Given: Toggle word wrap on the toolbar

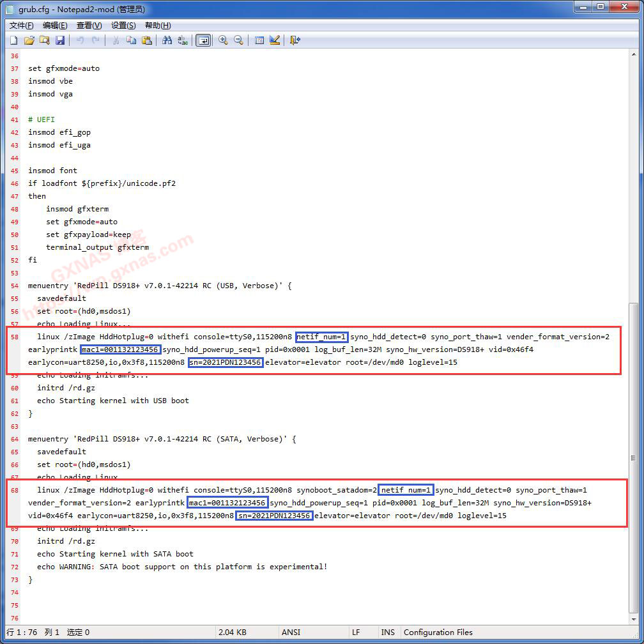Looking at the screenshot, I should pyautogui.click(x=203, y=40).
